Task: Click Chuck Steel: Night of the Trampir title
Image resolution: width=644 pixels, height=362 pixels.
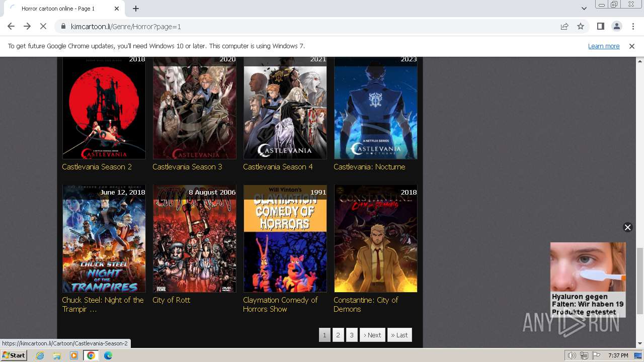Action: 103,304
